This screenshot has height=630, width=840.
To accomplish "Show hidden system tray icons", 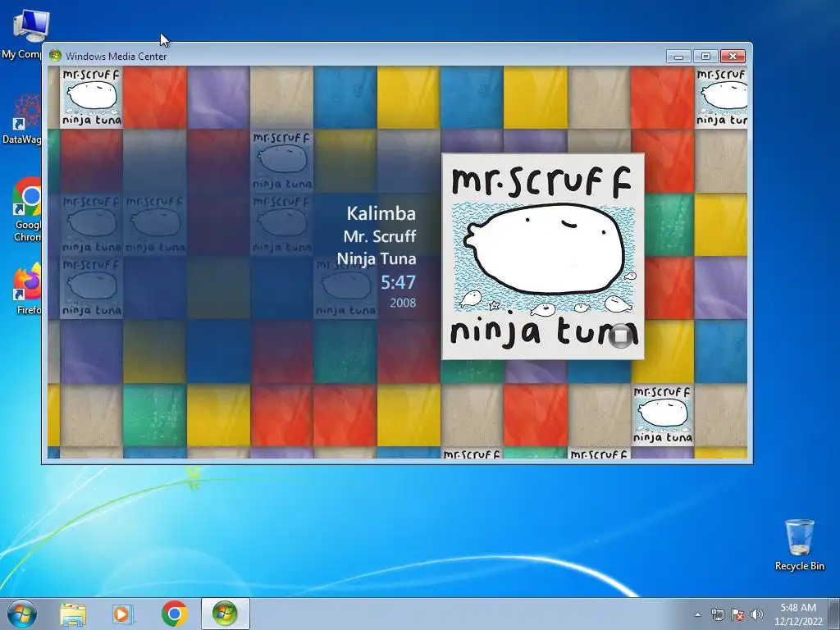I will pyautogui.click(x=697, y=614).
